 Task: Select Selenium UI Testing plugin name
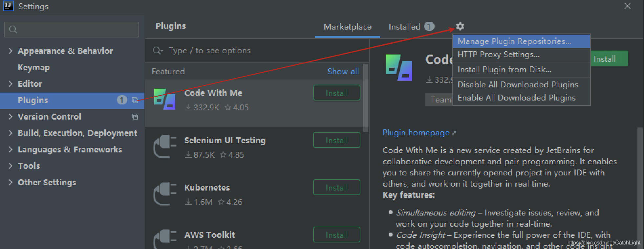(x=225, y=140)
